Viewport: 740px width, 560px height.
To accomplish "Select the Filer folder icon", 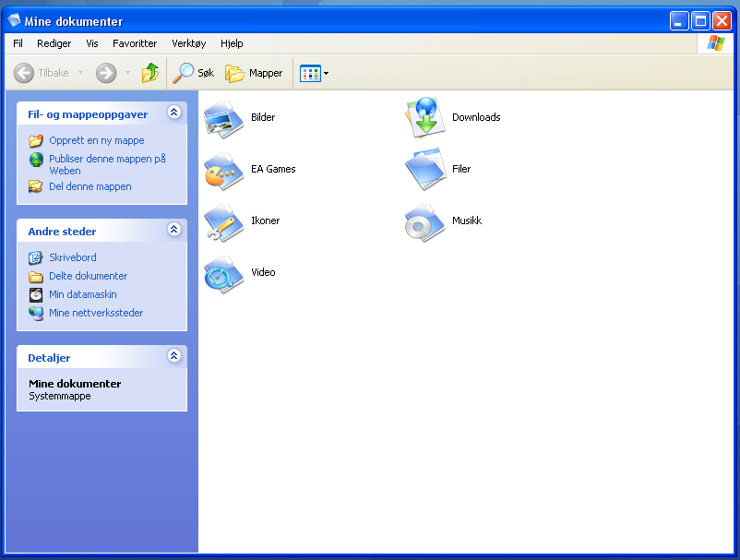I will pos(424,169).
